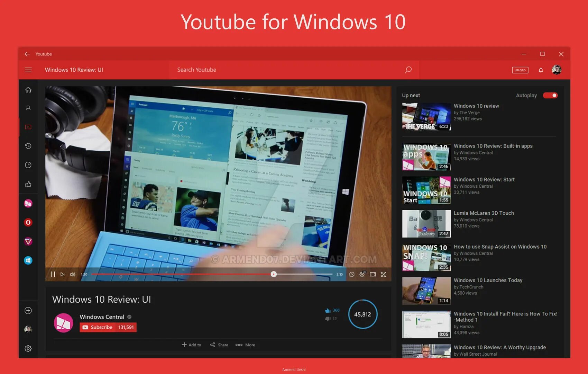Click title Windows 10 Launches Today

488,280
